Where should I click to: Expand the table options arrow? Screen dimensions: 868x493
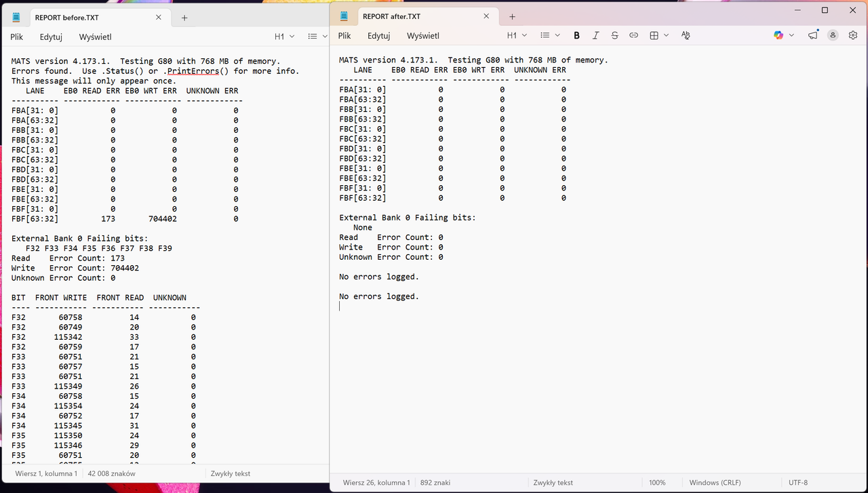tap(667, 35)
